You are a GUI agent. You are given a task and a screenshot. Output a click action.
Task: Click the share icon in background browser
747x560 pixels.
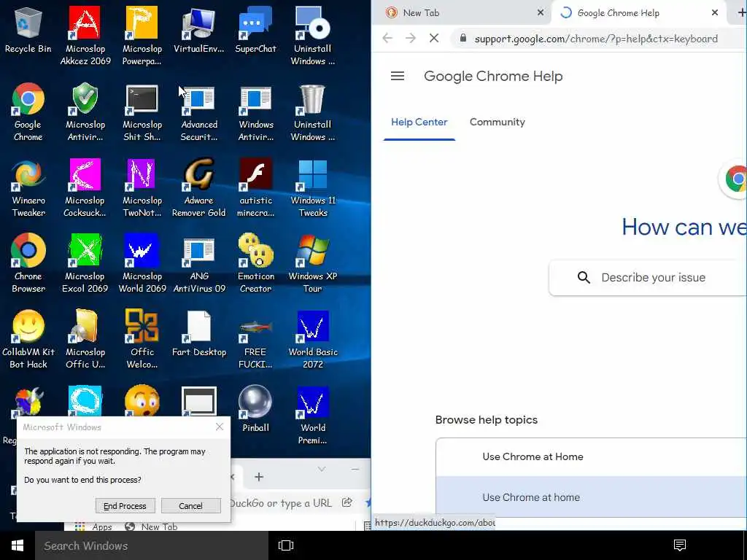(347, 502)
